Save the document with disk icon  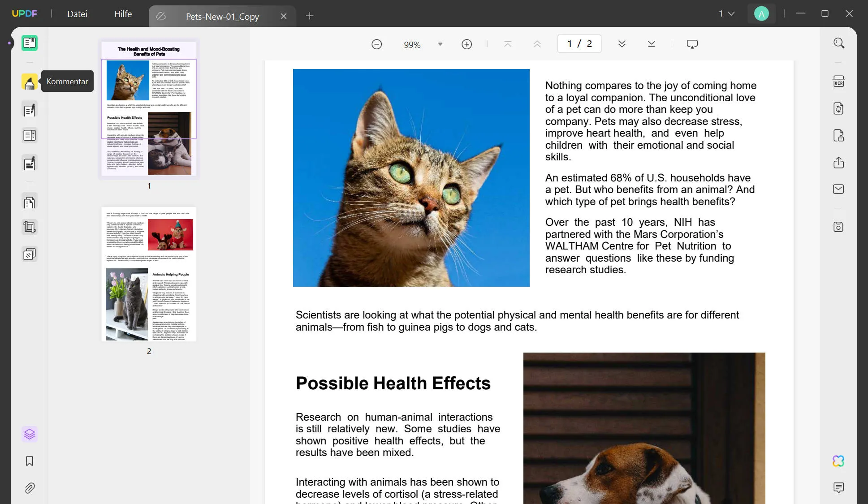coord(839,227)
